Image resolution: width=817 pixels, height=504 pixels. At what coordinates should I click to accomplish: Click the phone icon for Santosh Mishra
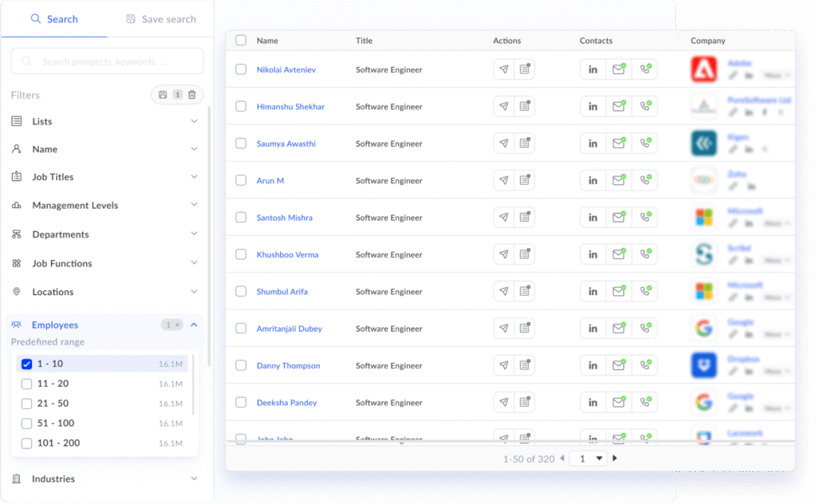pyautogui.click(x=645, y=218)
